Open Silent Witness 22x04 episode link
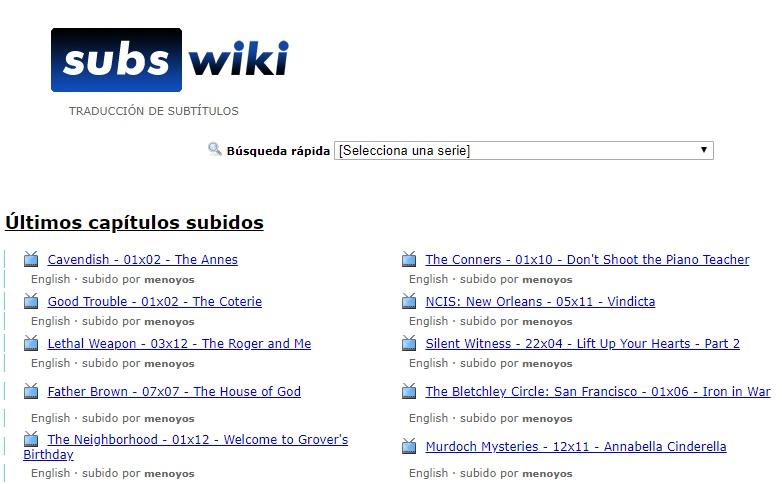The height and width of the screenshot is (484, 782). (582, 344)
